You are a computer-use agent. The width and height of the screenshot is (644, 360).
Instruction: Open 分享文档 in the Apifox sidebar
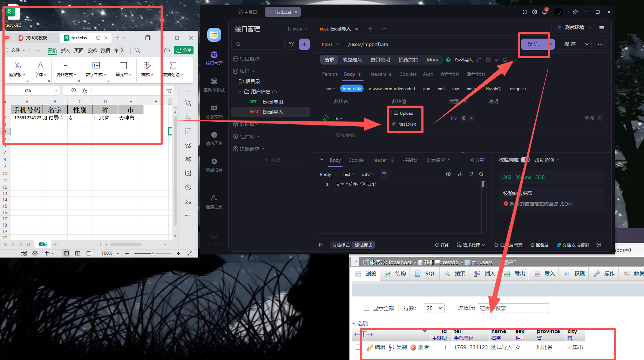coord(214,112)
